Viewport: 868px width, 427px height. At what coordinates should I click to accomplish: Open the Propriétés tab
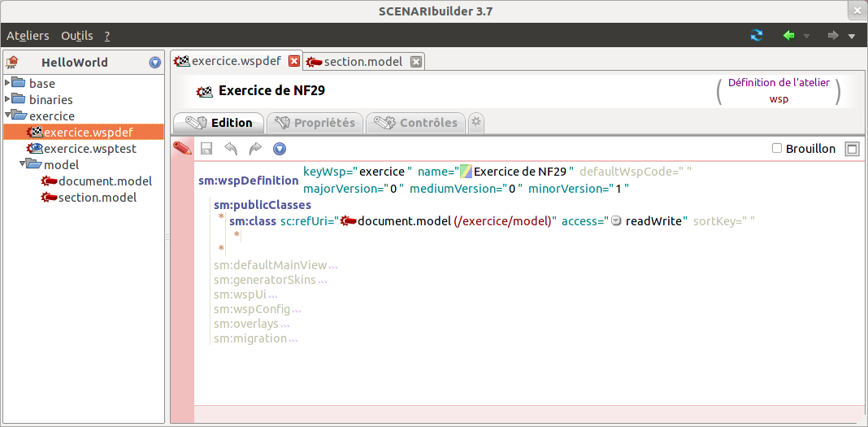coord(315,122)
